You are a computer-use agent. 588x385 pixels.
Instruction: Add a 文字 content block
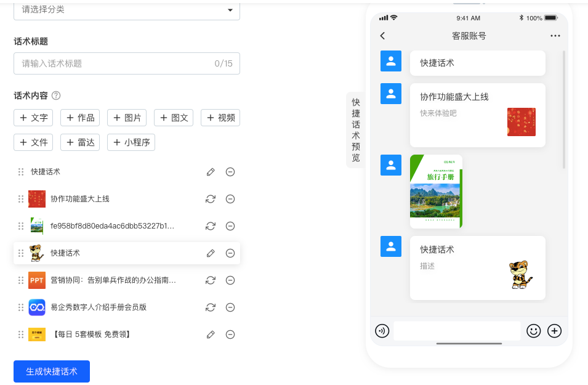34,118
